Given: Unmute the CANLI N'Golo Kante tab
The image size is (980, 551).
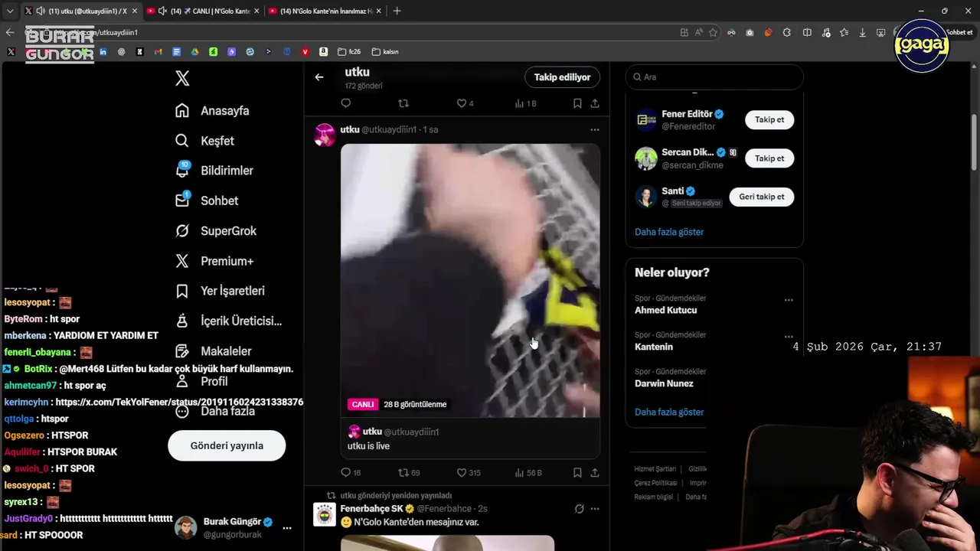Looking at the screenshot, I should 162,11.
